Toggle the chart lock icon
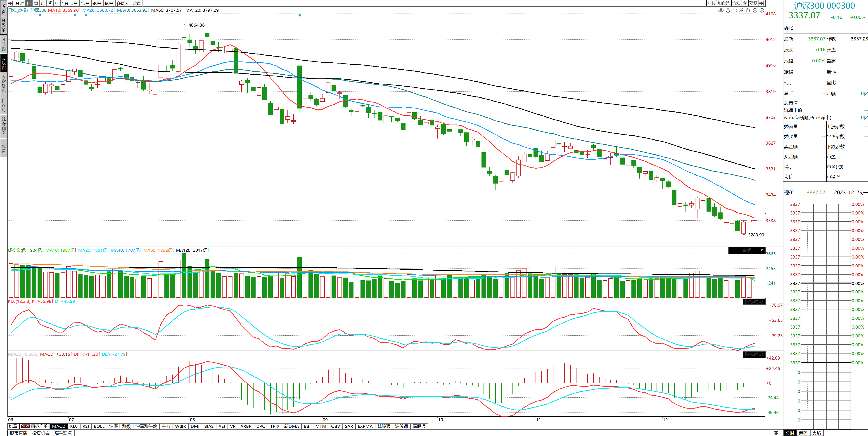Viewport: 868px width, 436px height. click(748, 10)
